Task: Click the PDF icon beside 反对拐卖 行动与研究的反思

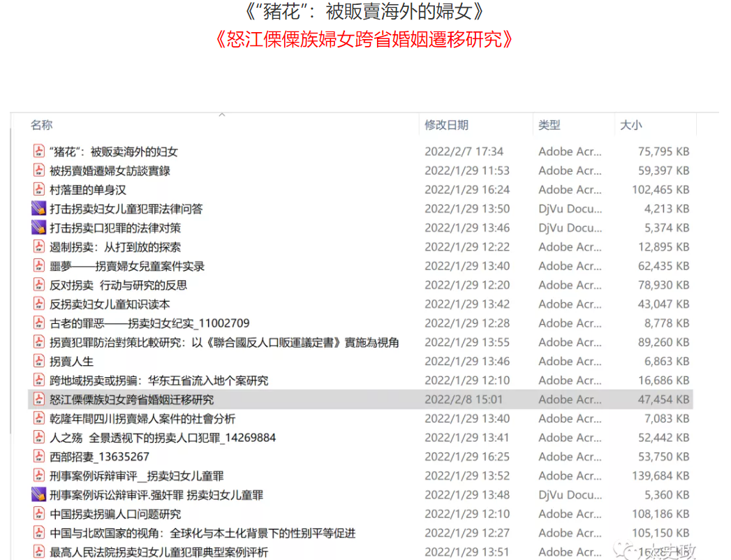Action: [38, 285]
